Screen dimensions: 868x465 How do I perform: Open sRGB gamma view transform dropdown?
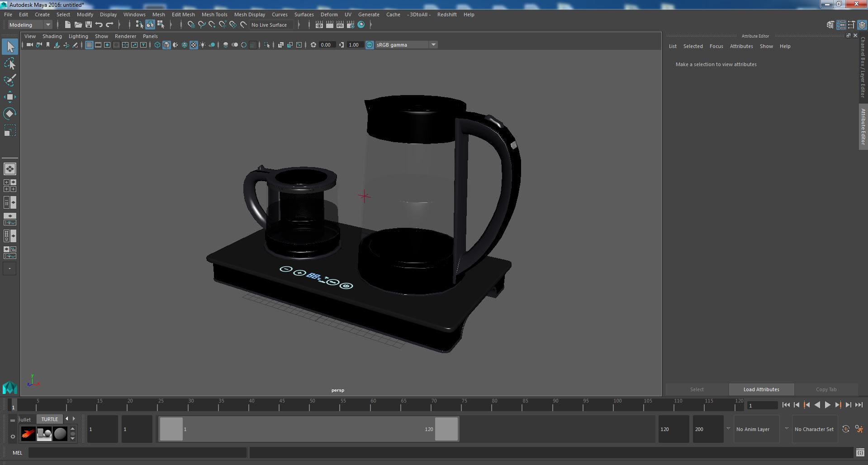click(406, 45)
